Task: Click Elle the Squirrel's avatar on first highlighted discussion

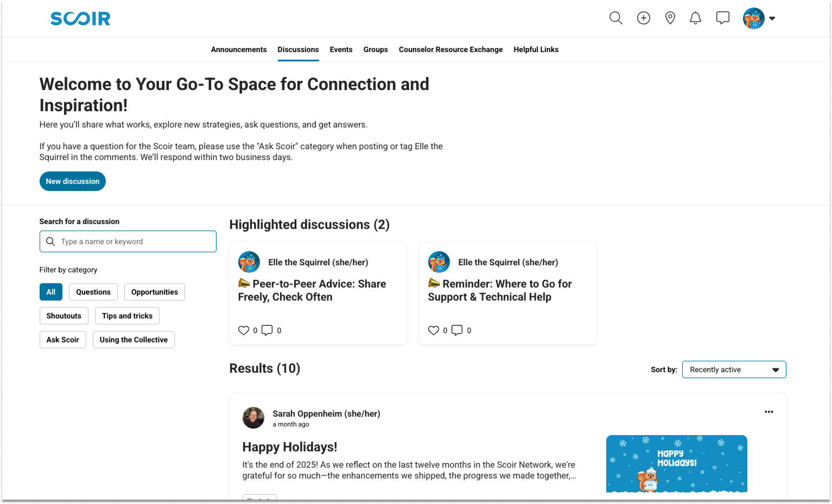Action: [x=249, y=261]
